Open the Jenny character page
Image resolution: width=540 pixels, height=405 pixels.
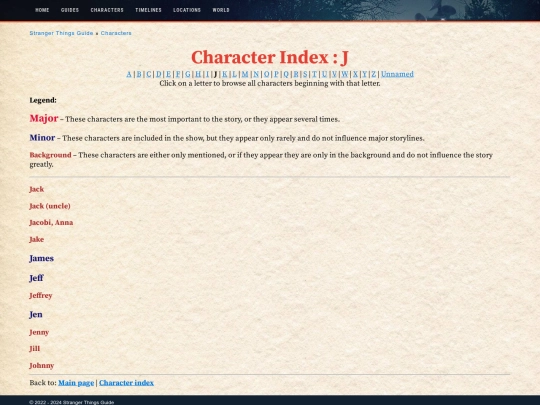coord(39,332)
